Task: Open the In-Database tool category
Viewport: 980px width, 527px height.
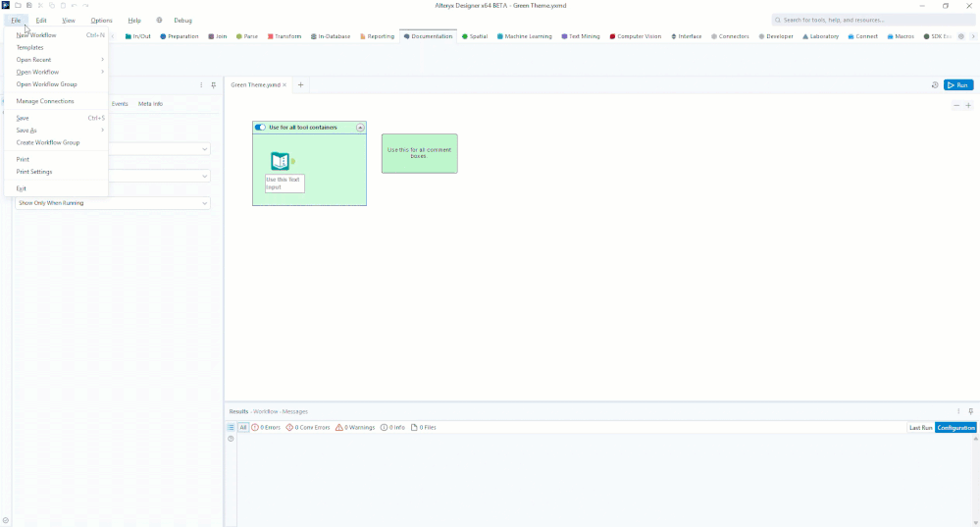Action: pyautogui.click(x=331, y=36)
